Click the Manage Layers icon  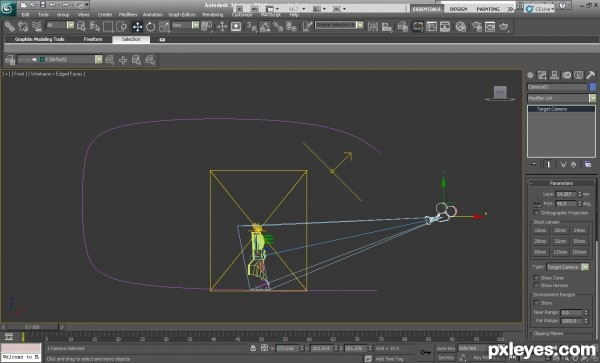pos(10,60)
